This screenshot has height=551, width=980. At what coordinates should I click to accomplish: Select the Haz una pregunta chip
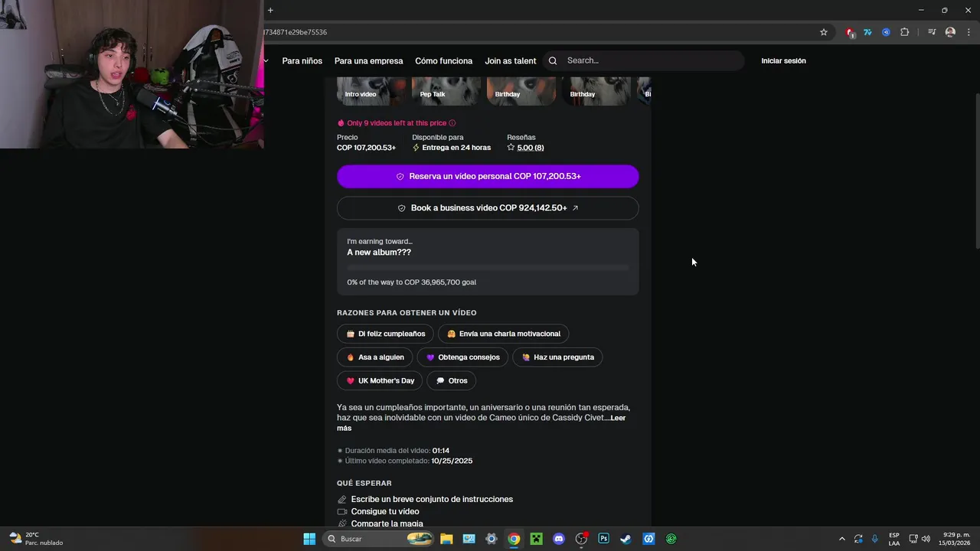point(557,357)
